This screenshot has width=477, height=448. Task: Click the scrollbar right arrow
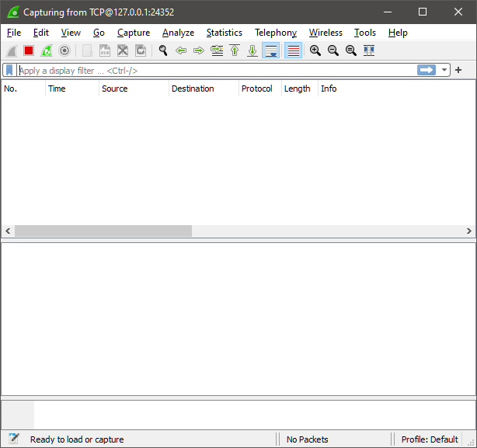tap(468, 231)
